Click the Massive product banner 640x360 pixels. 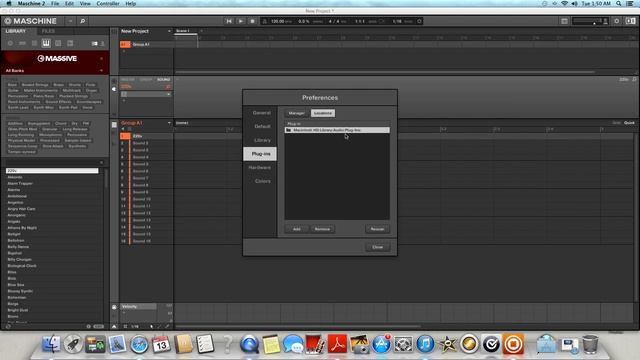[x=55, y=58]
